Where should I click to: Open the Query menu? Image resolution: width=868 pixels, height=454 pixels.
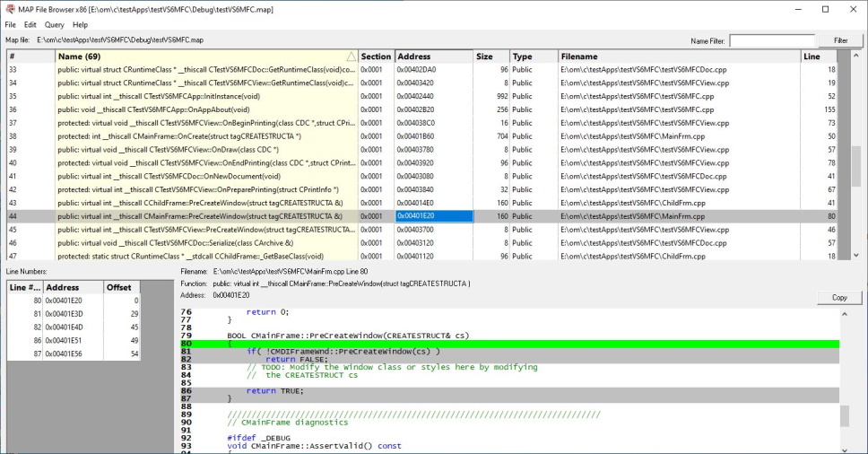[x=55, y=25]
